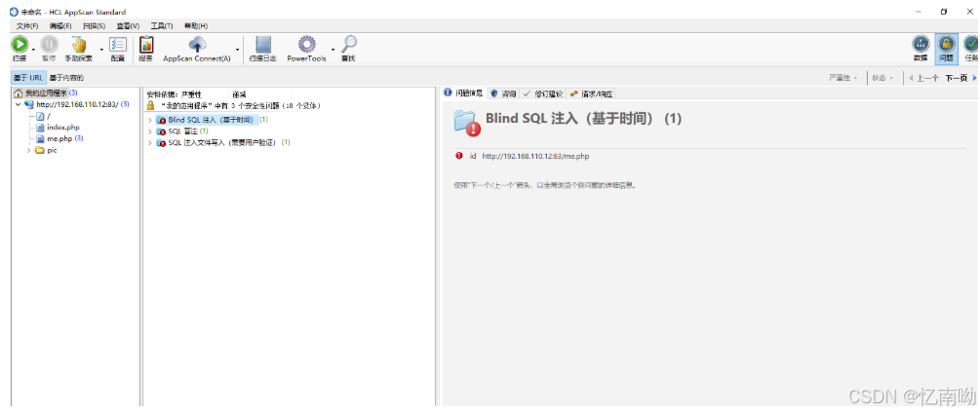Click the 查找 magnifier search icon

pos(349,45)
